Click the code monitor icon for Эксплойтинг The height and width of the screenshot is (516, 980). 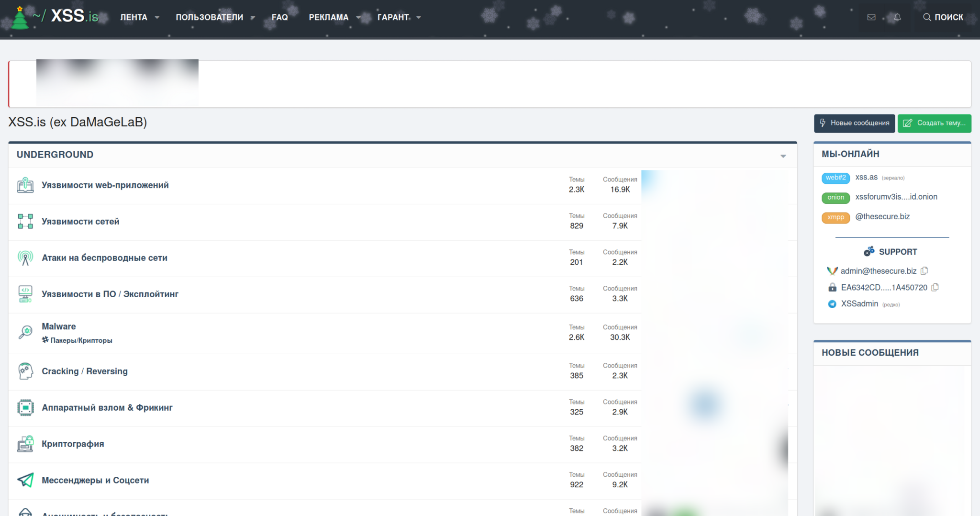(25, 294)
